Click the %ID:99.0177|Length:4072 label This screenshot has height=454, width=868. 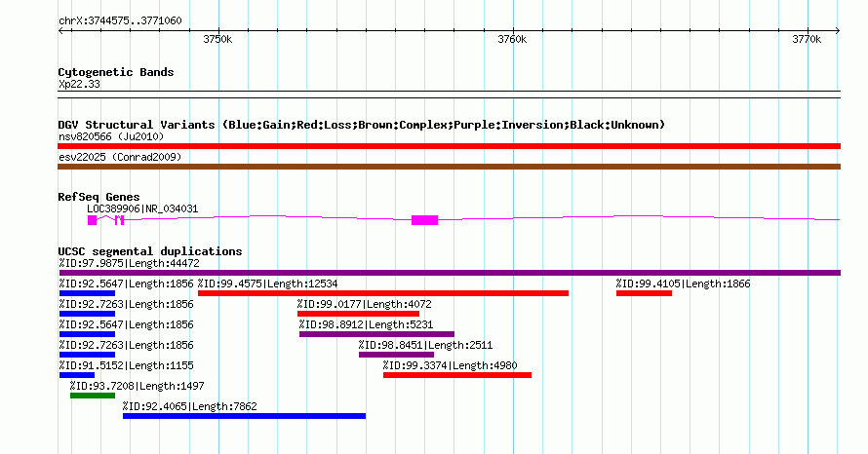point(364,305)
